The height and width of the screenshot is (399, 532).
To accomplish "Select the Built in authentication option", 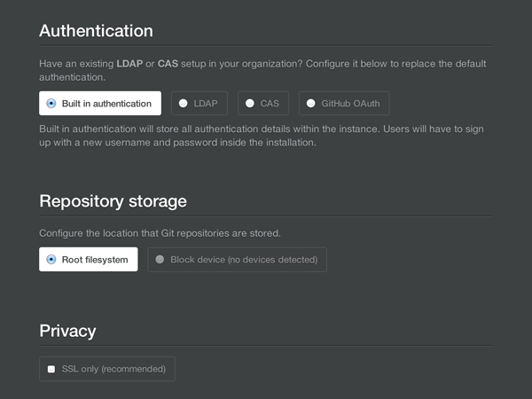I will [x=100, y=103].
